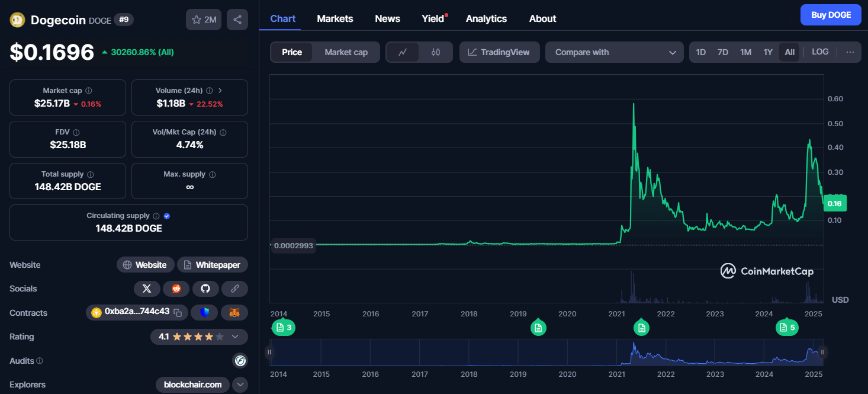
Task: Click info icon beside Volume (24h)
Action: tap(209, 91)
